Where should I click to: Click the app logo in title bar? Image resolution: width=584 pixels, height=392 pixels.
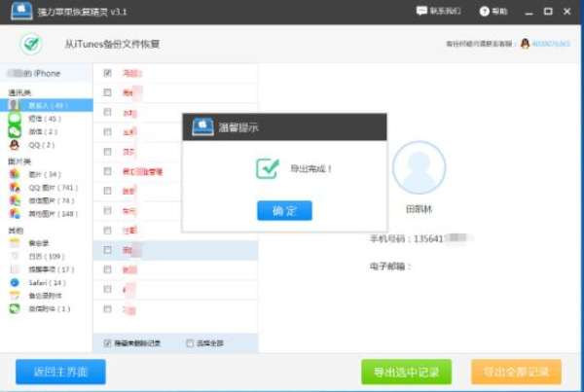point(21,11)
